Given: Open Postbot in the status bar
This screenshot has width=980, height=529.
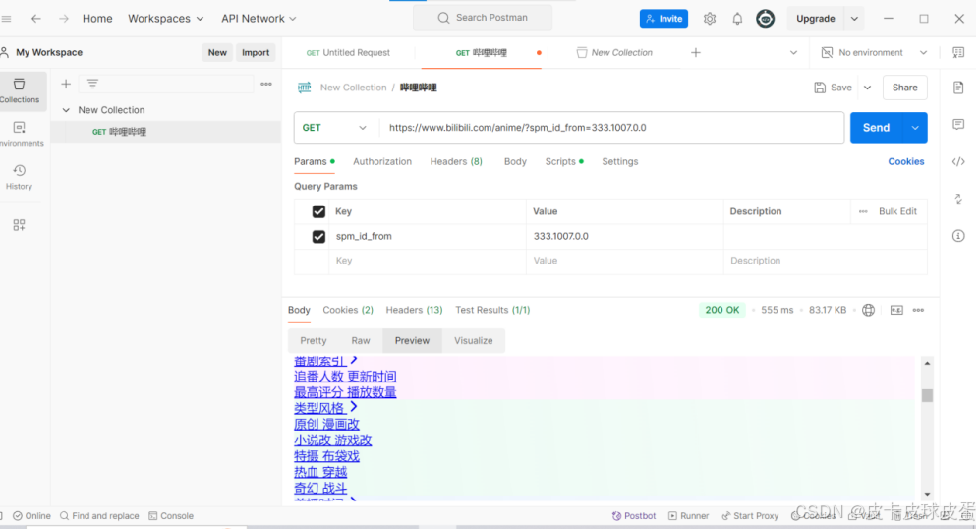Looking at the screenshot, I should pyautogui.click(x=634, y=516).
